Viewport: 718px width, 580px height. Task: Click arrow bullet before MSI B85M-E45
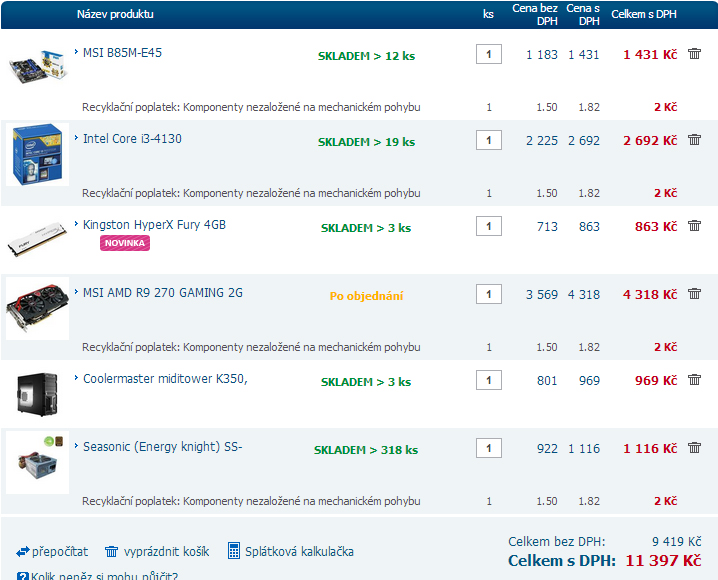(76, 52)
